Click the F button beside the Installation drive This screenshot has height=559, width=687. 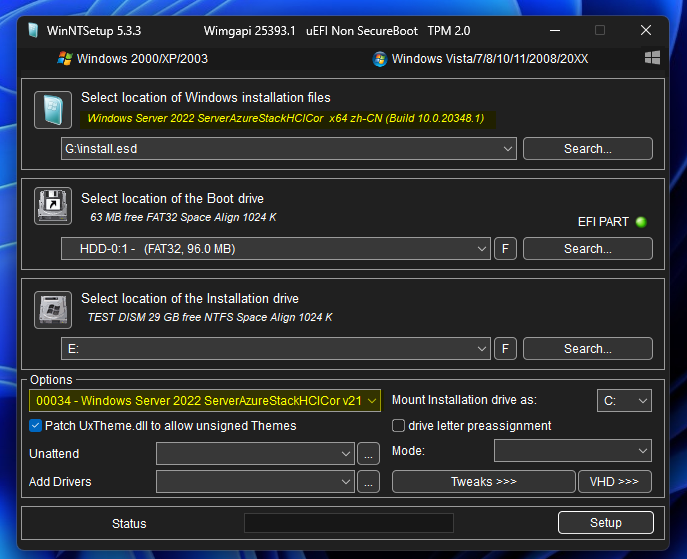point(505,349)
